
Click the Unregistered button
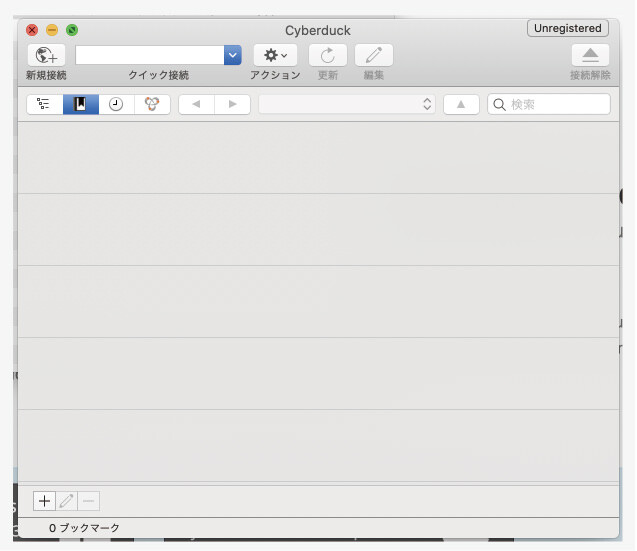point(567,29)
